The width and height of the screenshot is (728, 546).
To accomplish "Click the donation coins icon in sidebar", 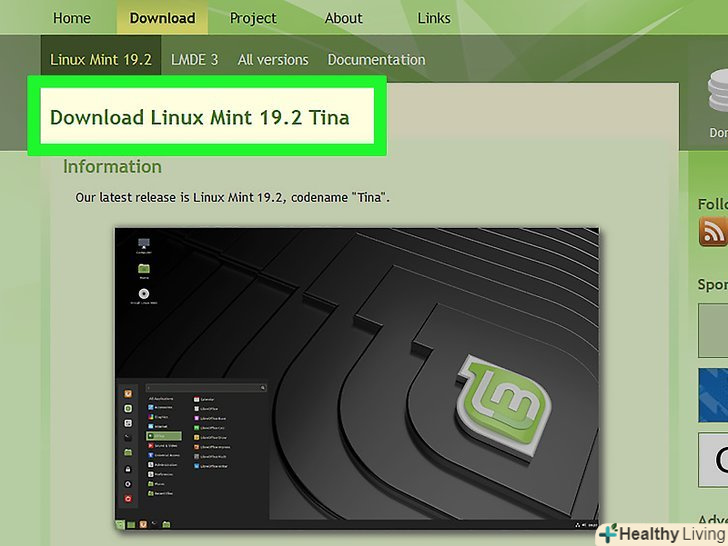I will [718, 92].
